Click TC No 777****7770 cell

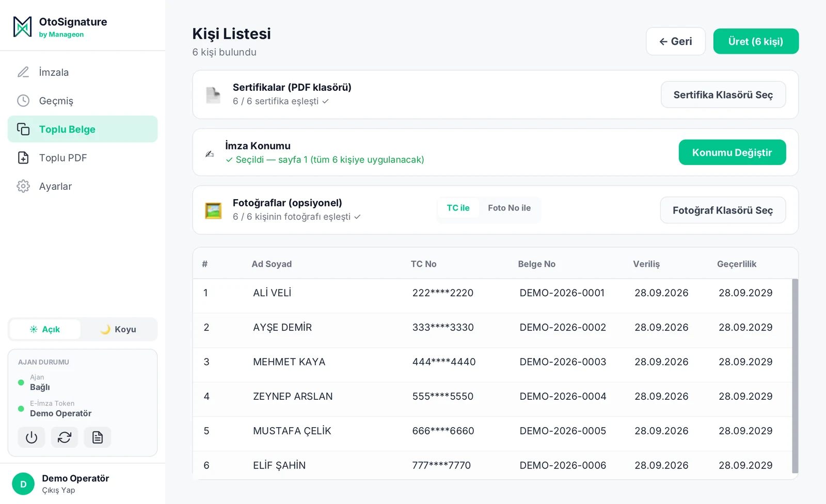click(x=441, y=465)
